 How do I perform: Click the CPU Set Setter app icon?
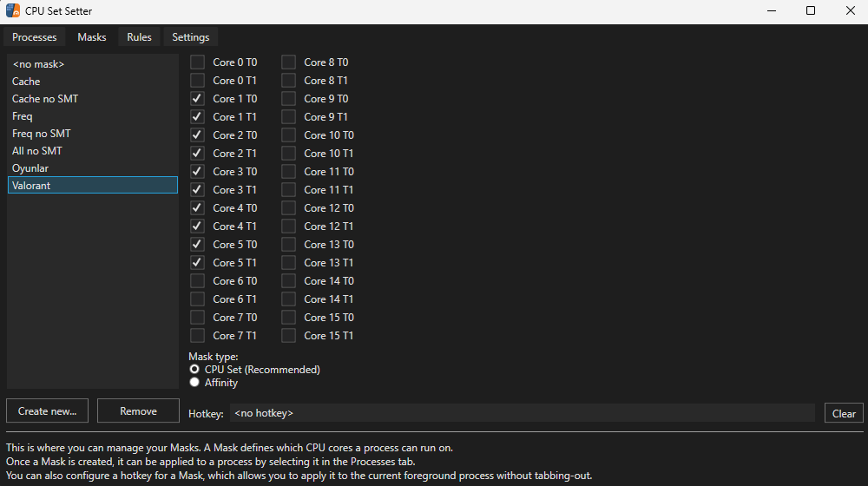click(13, 10)
